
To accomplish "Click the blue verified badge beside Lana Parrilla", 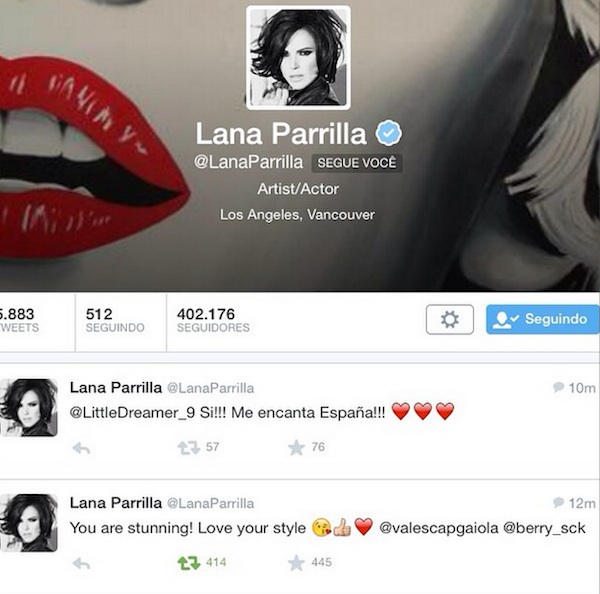I will 388,132.
